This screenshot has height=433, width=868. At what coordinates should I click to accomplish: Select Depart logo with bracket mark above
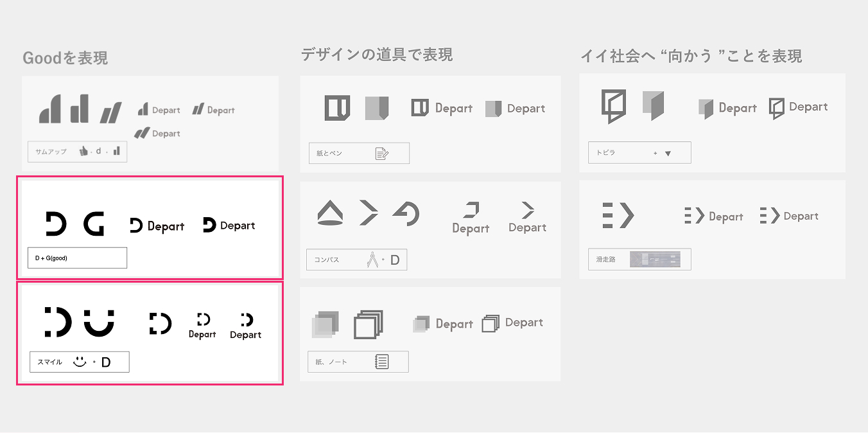tap(471, 219)
